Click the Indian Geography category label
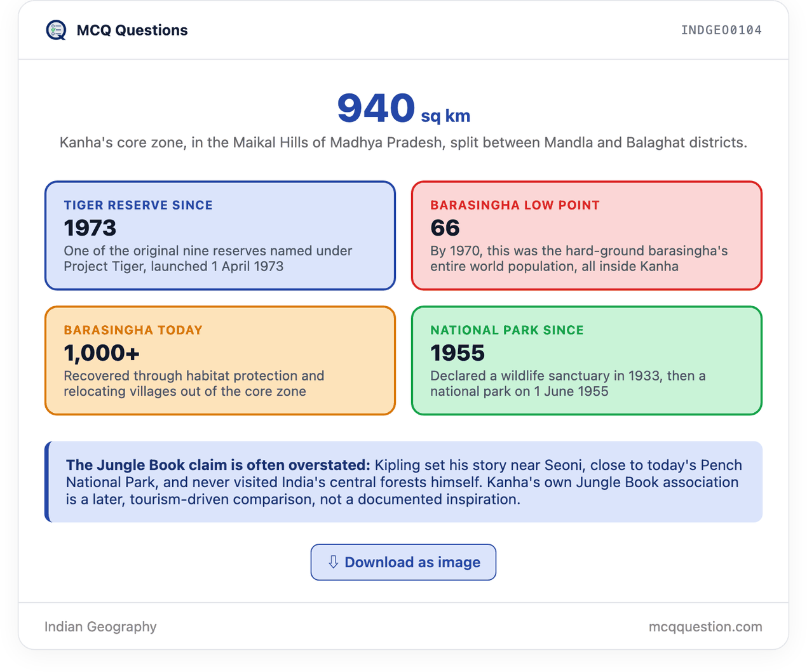The height and width of the screenshot is (672, 807). [100, 627]
